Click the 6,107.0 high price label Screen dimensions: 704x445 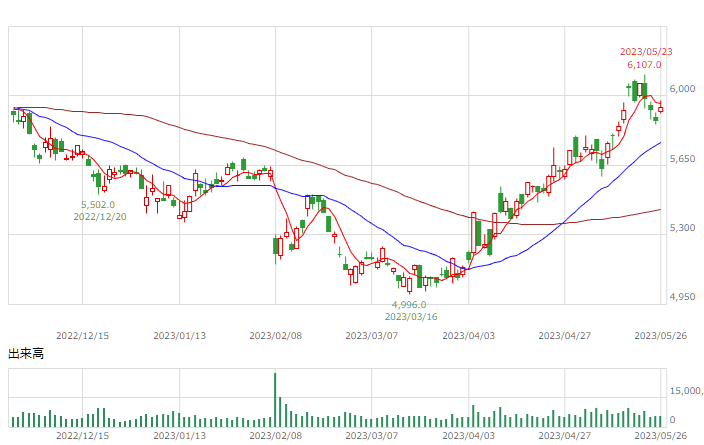tap(644, 65)
